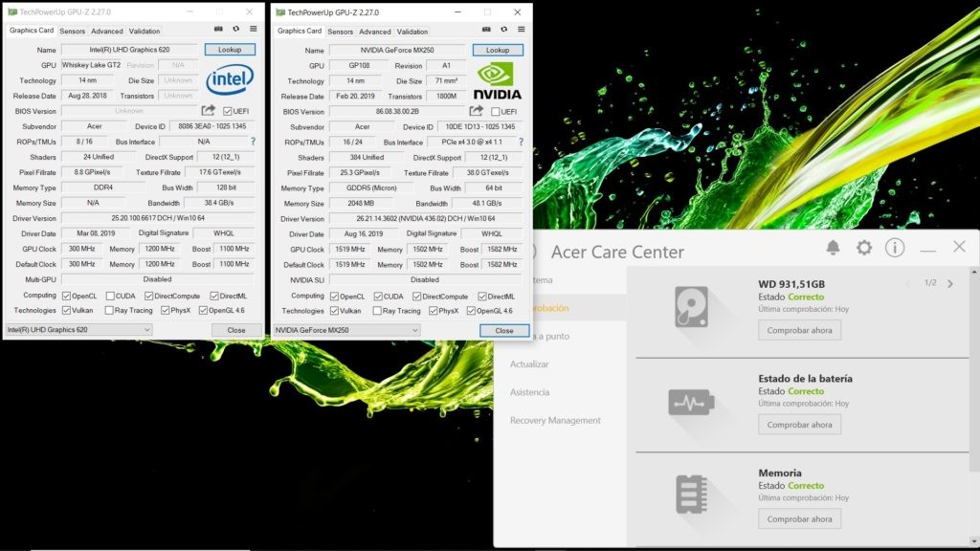This screenshot has width=980, height=551.
Task: Click the Bus Interface question mark in NVIDIA window
Action: pos(522,143)
